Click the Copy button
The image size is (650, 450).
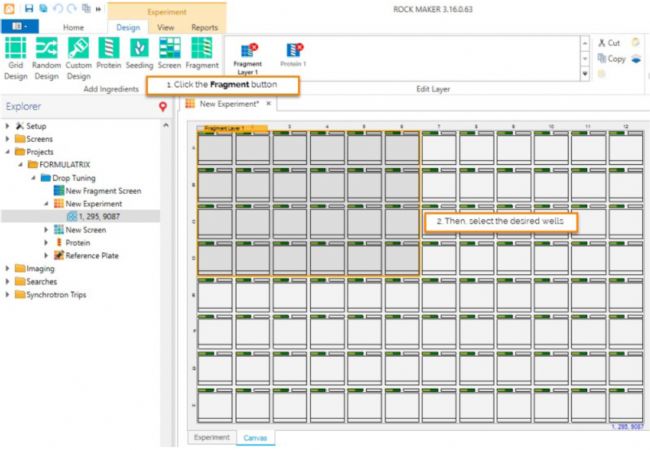[610, 59]
